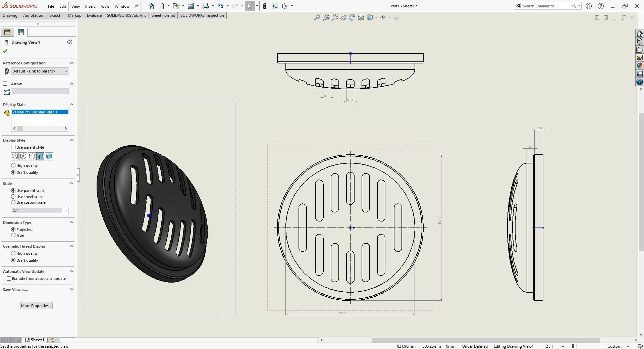Undo the last action with the Undo icon
This screenshot has width=644, height=349.
[220, 6]
